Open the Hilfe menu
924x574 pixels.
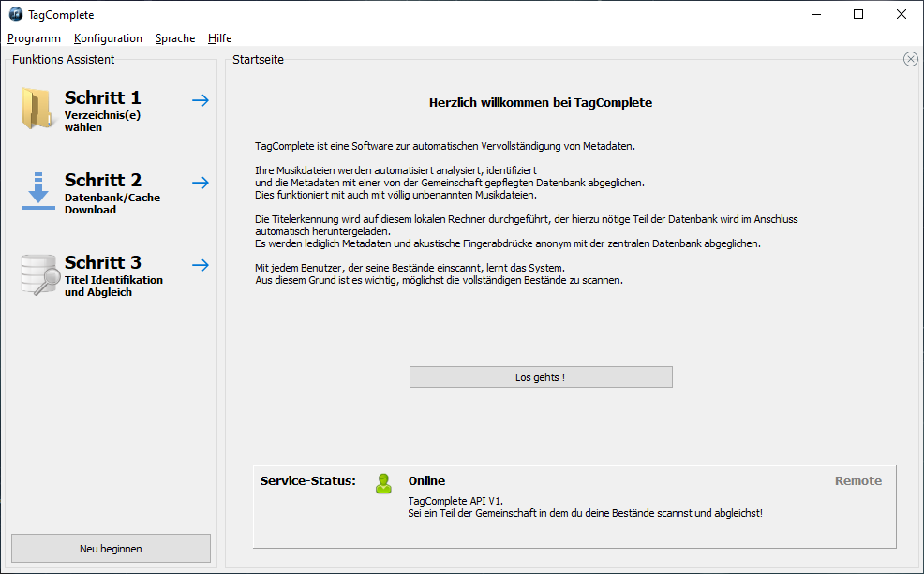coord(220,38)
